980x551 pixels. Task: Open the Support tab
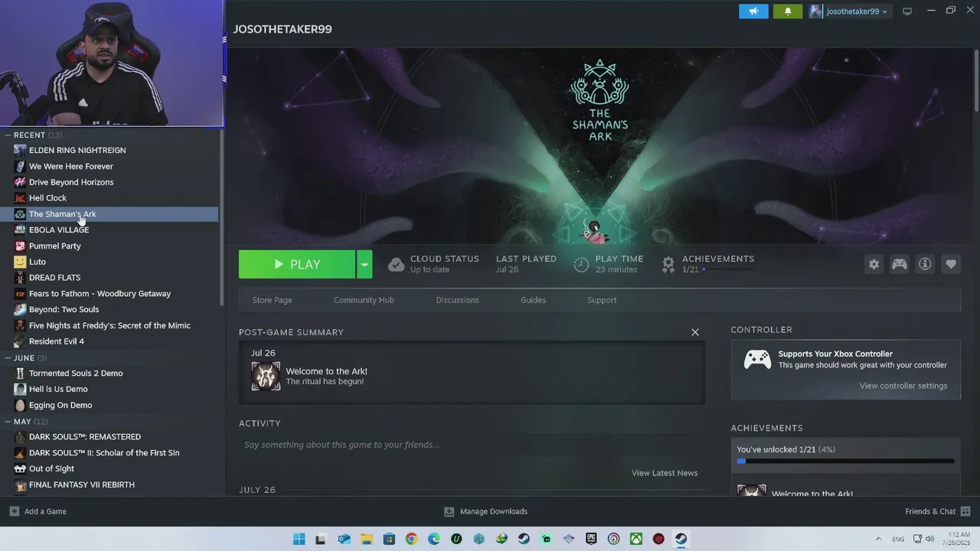click(x=602, y=300)
